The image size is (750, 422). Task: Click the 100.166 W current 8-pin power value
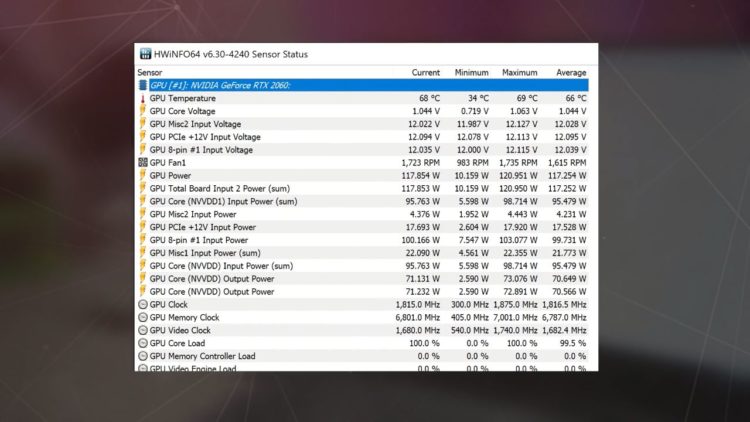tap(420, 240)
